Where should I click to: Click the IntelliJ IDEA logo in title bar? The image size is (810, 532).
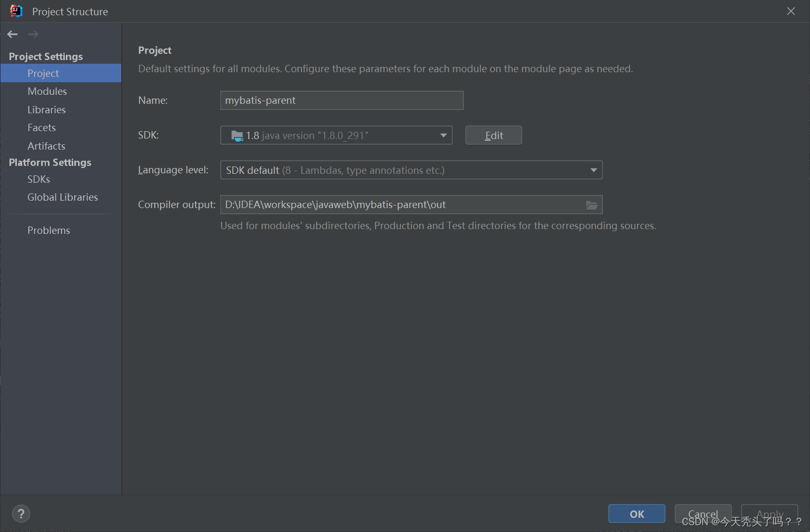pos(16,11)
